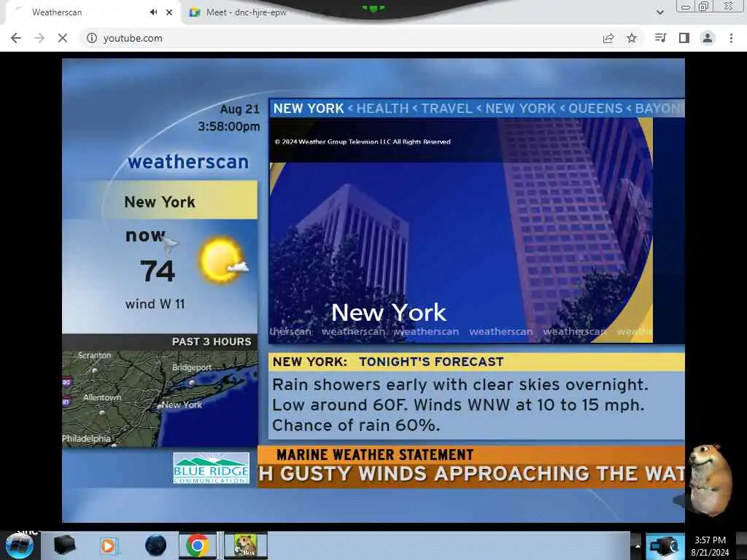This screenshot has height=560, width=747.
Task: Mute the Weatherscan tab audio icon
Action: (153, 12)
